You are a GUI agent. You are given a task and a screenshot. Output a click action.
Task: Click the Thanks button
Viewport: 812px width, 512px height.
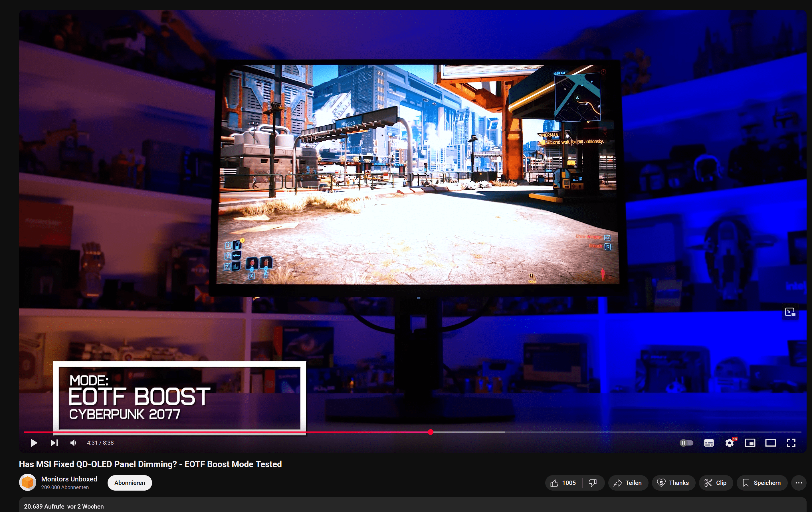click(x=673, y=483)
